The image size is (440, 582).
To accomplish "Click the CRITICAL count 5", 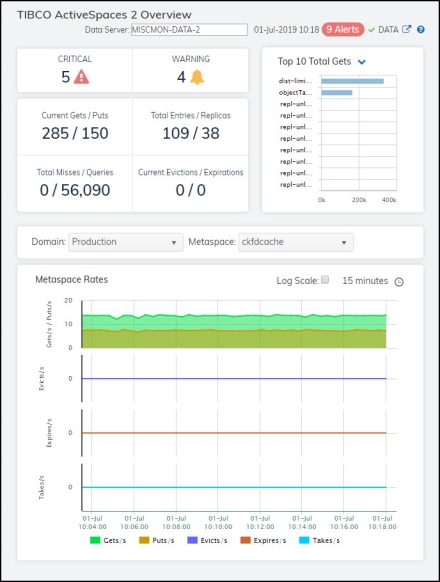I will 66,77.
